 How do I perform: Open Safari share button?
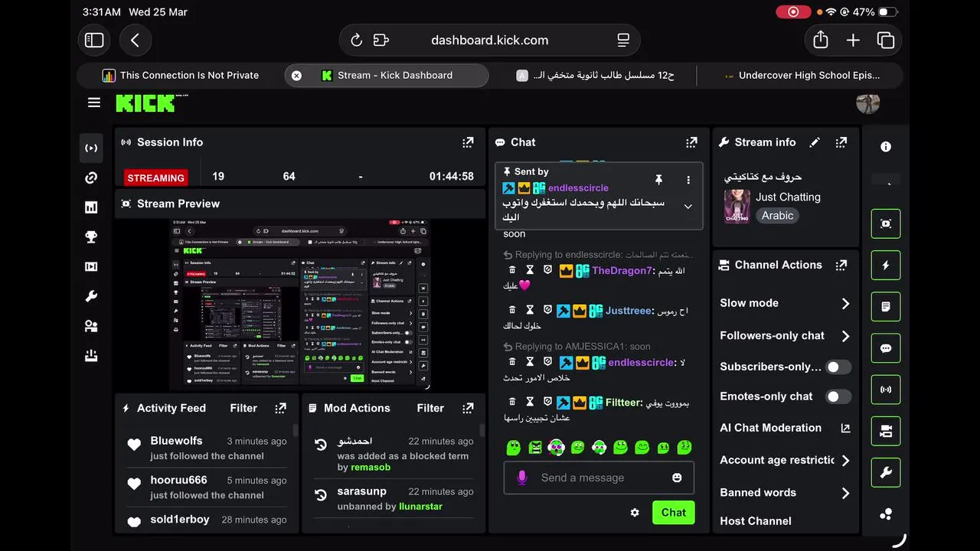[821, 40]
